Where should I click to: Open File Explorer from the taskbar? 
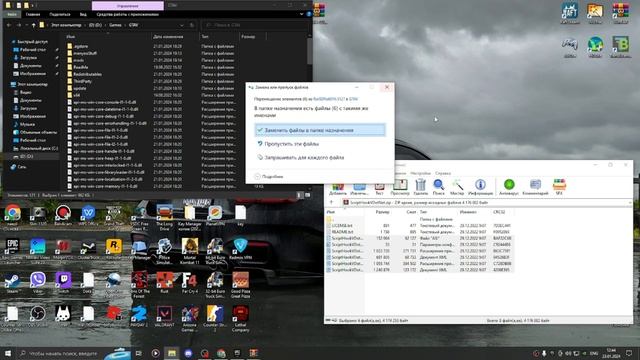(172, 353)
